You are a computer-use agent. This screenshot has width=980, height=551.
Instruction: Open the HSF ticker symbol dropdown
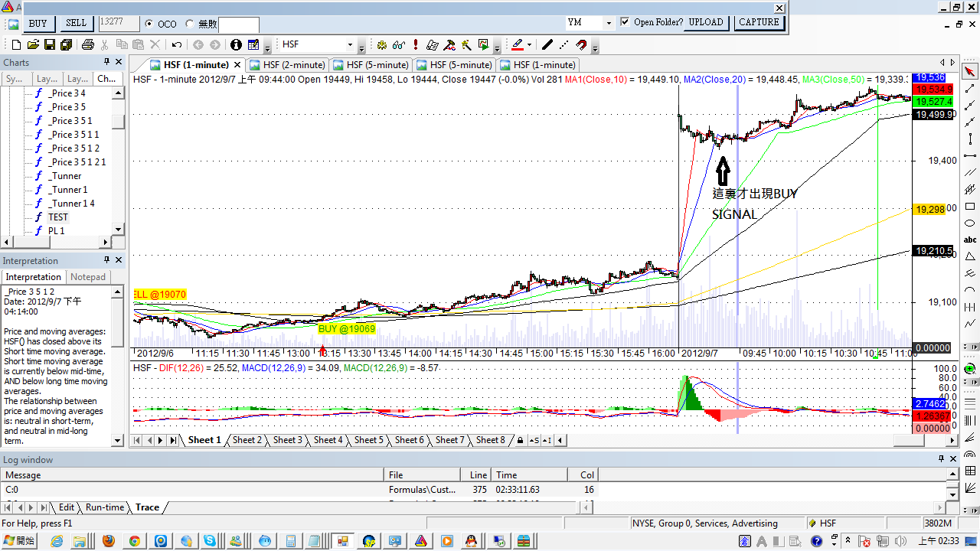(x=350, y=45)
